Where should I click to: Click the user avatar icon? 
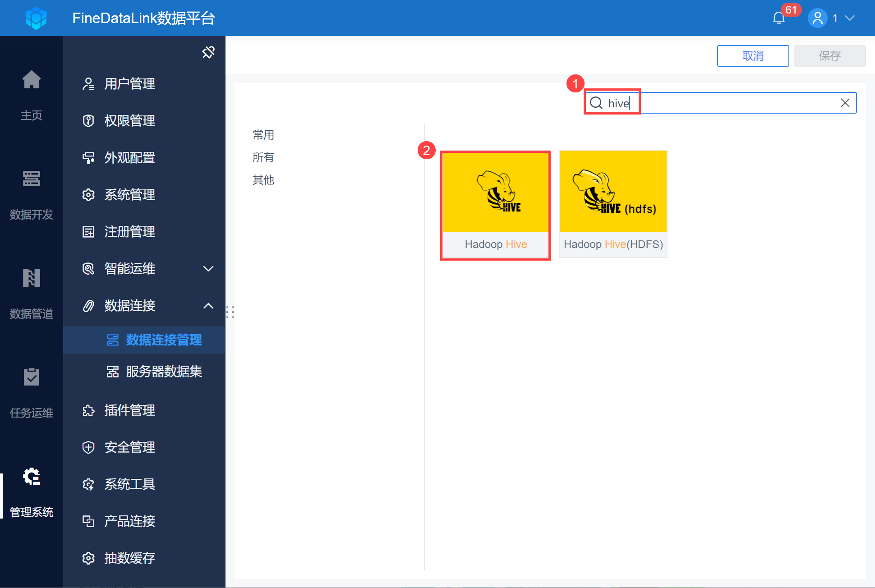tap(817, 18)
